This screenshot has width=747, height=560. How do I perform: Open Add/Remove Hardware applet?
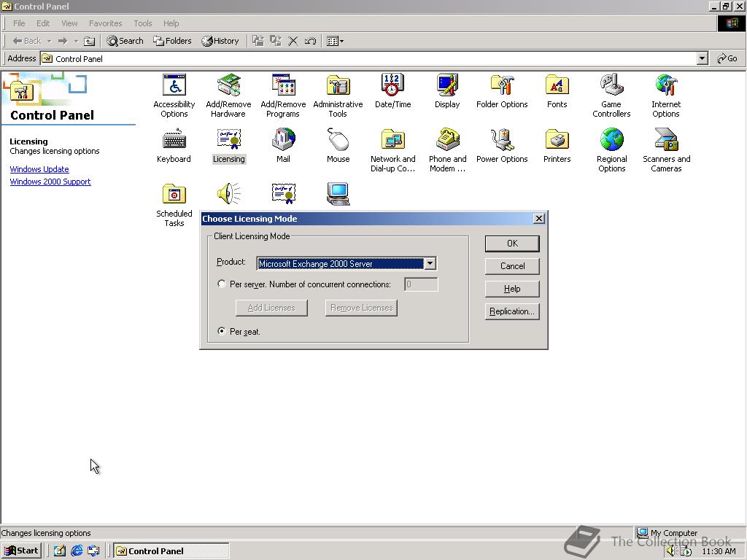click(228, 96)
